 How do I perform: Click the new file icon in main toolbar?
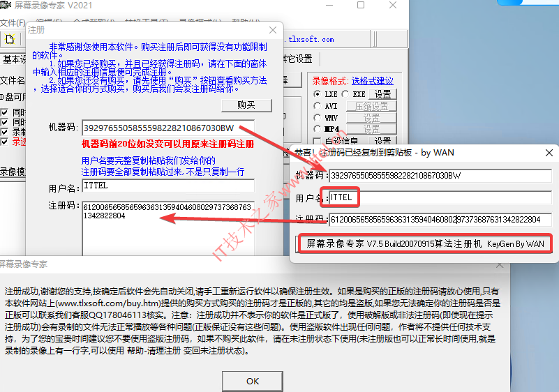(10, 38)
